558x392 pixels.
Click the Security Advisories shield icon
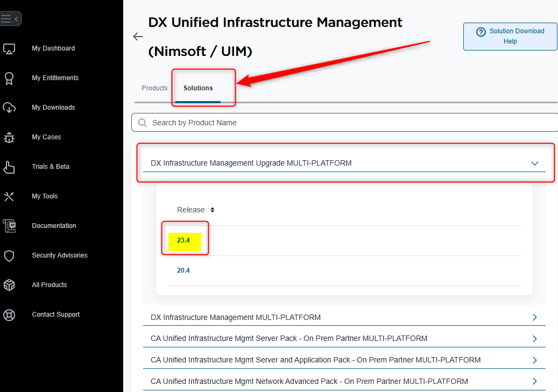point(9,255)
